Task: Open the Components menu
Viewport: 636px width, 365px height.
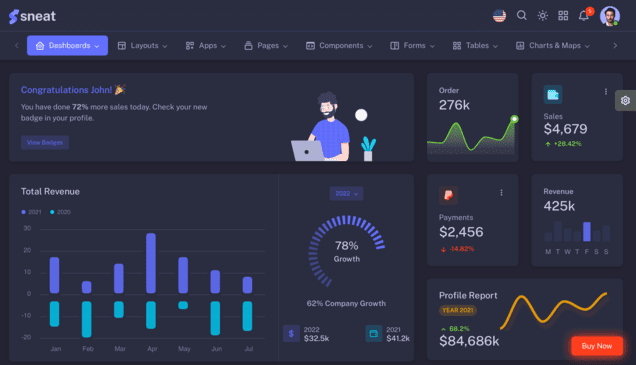Action: tap(339, 45)
